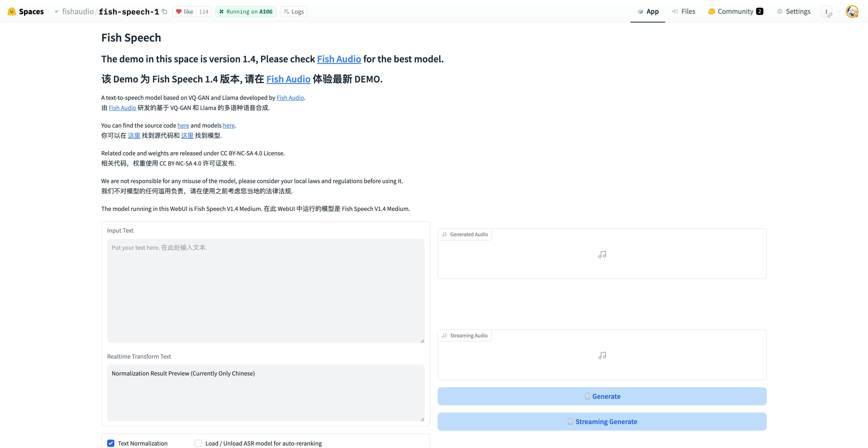Viewport: 868px width, 448px height.
Task: Open the Community tab
Action: point(736,12)
